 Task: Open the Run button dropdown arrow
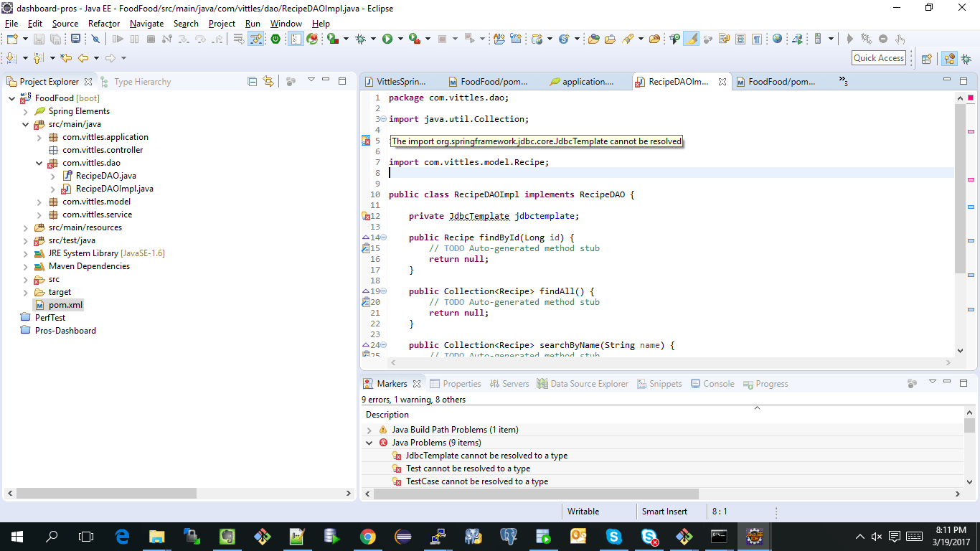(400, 39)
